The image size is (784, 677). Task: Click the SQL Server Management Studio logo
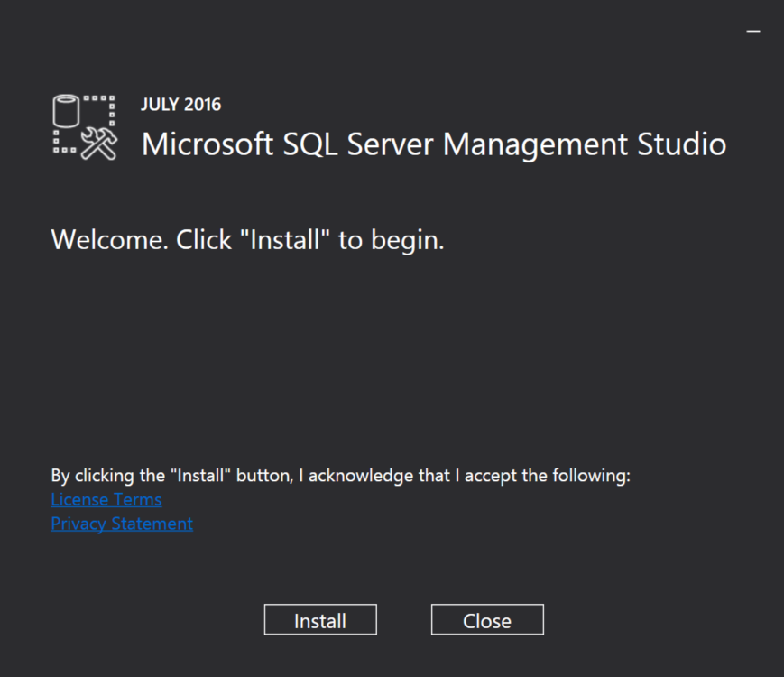[84, 127]
